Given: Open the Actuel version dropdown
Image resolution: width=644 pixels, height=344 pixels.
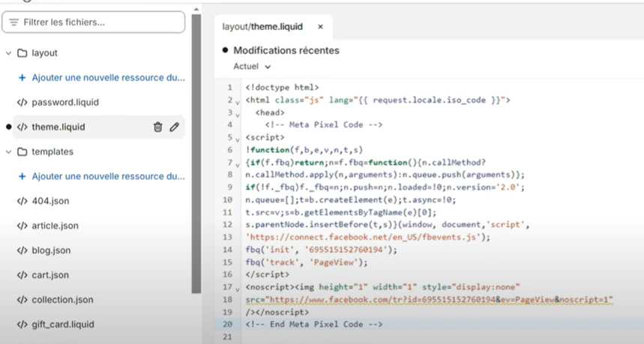Looking at the screenshot, I should coord(252,67).
